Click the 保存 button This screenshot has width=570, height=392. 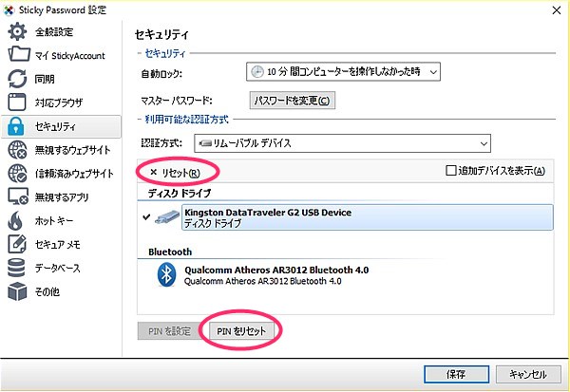pos(456,374)
